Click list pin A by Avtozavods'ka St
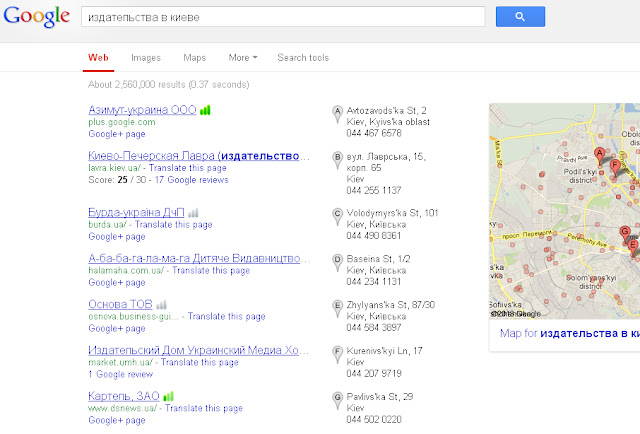The height and width of the screenshot is (434, 640). (x=338, y=114)
